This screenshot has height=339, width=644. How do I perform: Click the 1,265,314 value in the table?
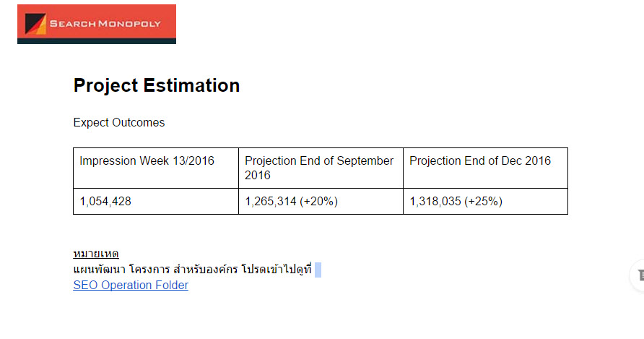271,202
